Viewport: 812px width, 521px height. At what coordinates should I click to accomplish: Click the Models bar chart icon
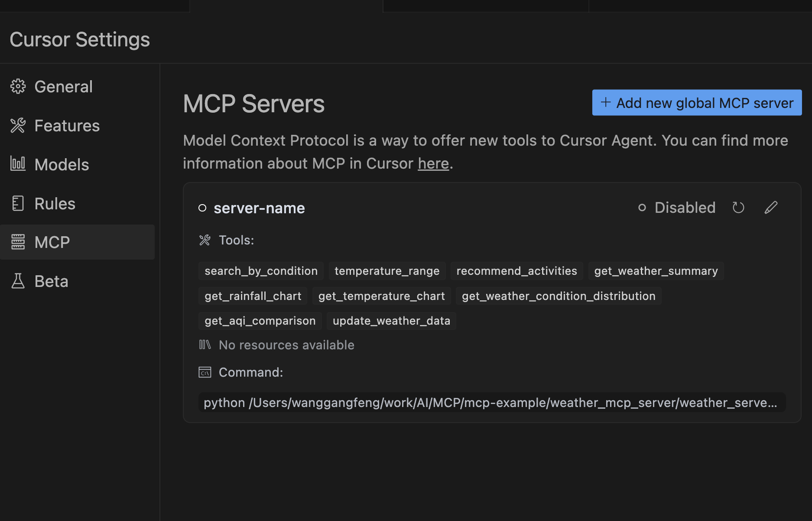pyautogui.click(x=18, y=164)
